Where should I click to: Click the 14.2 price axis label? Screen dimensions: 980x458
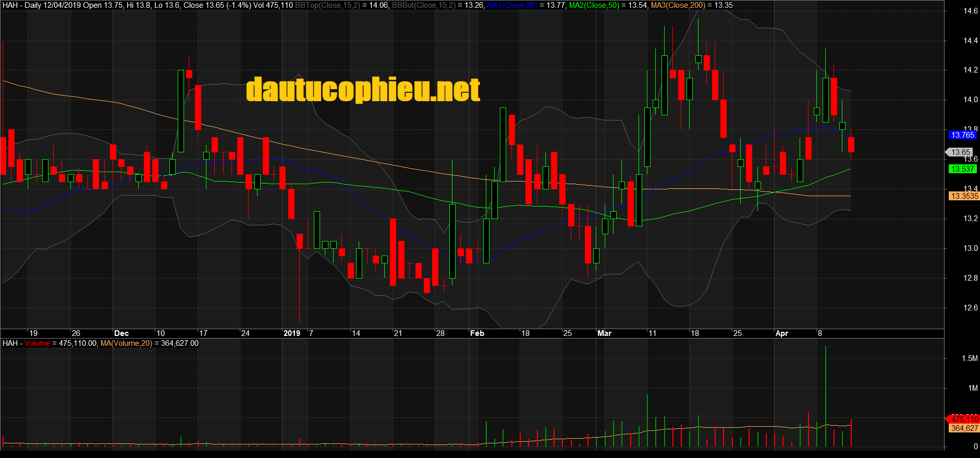[971, 70]
